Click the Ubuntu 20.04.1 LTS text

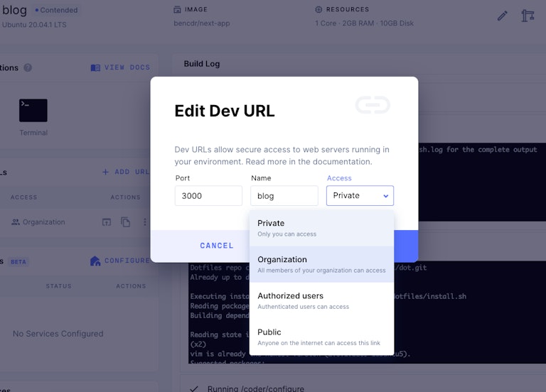(34, 25)
